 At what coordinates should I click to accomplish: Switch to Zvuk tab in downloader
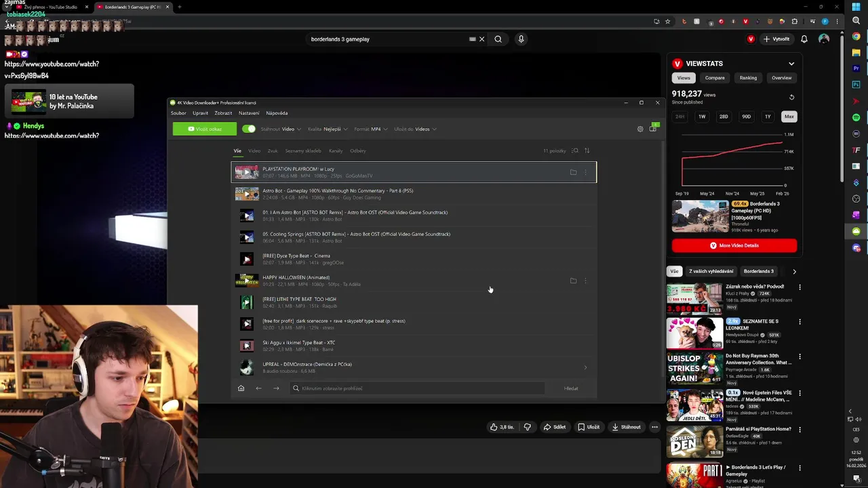click(x=273, y=150)
